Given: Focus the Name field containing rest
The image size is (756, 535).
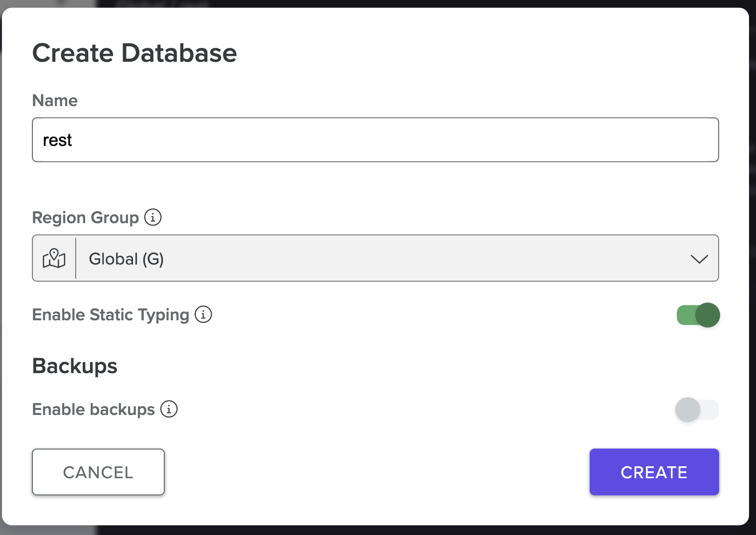Looking at the screenshot, I should [x=376, y=139].
